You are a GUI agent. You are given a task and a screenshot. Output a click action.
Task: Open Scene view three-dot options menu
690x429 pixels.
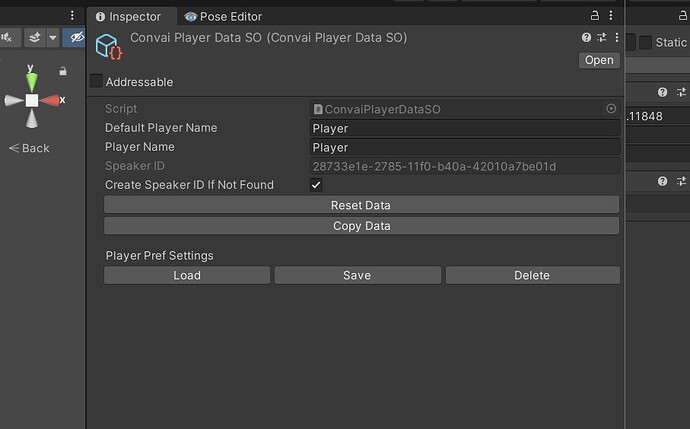click(72, 16)
